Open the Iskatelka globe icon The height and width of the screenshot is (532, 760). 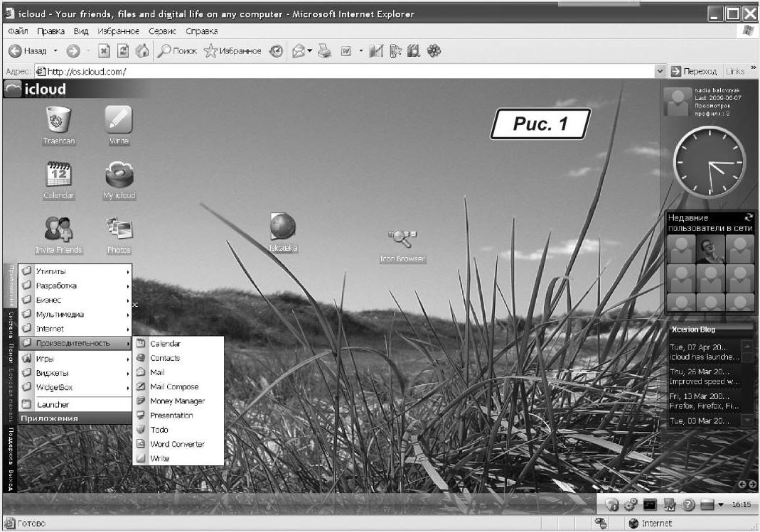(x=282, y=227)
